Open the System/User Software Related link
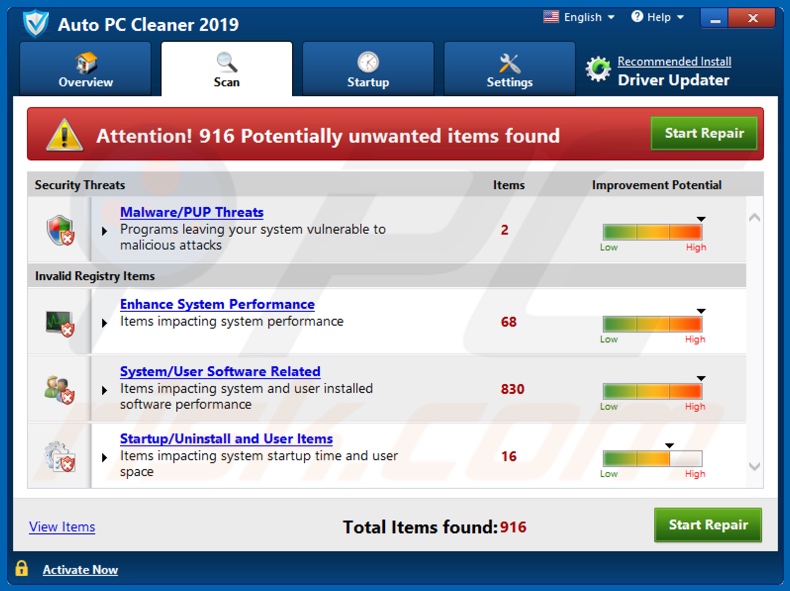The image size is (790, 591). [x=220, y=371]
